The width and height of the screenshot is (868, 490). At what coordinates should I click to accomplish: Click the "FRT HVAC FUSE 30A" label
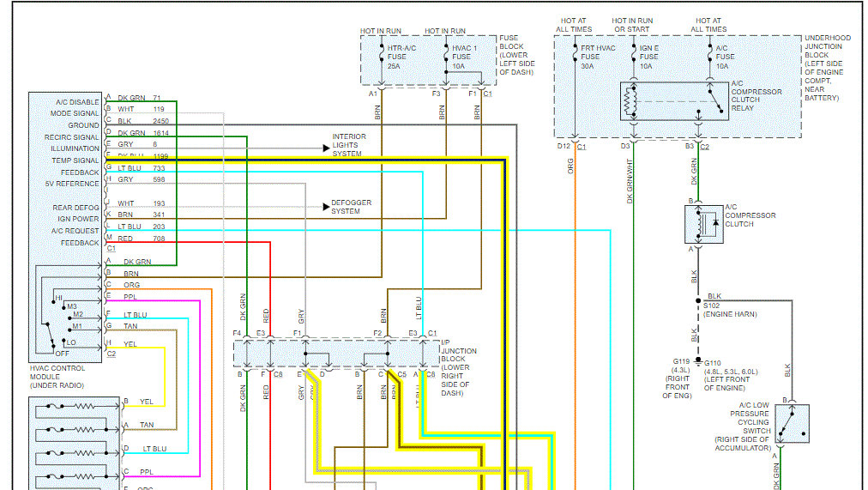coord(598,57)
